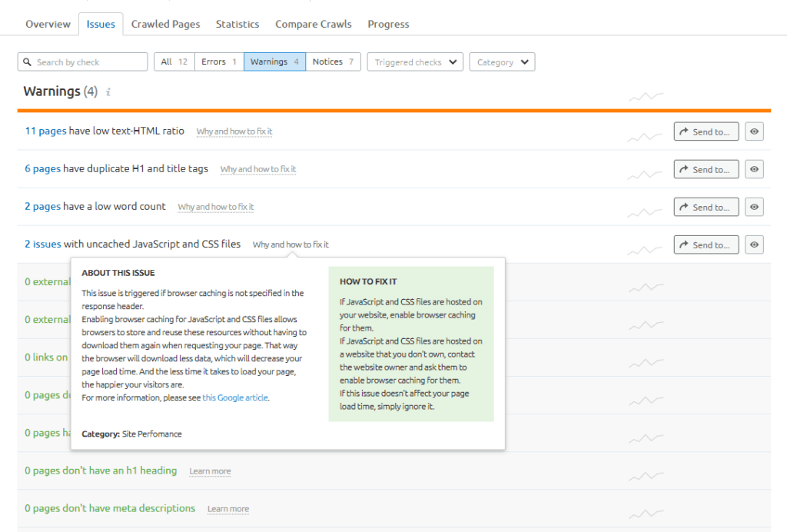This screenshot has height=532, width=787.
Task: Click trend sparkline for missing meta descriptions row
Action: [x=645, y=513]
